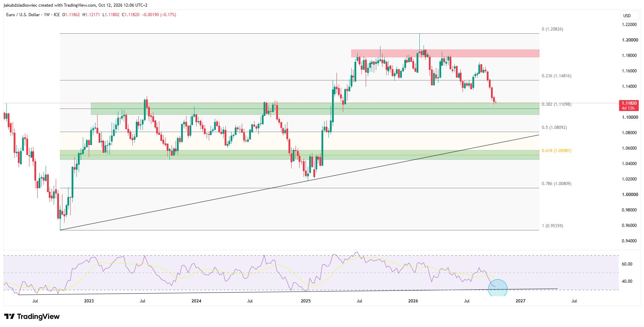Click the current price tag 1.11820
The height and width of the screenshot is (327, 644).
(x=629, y=103)
